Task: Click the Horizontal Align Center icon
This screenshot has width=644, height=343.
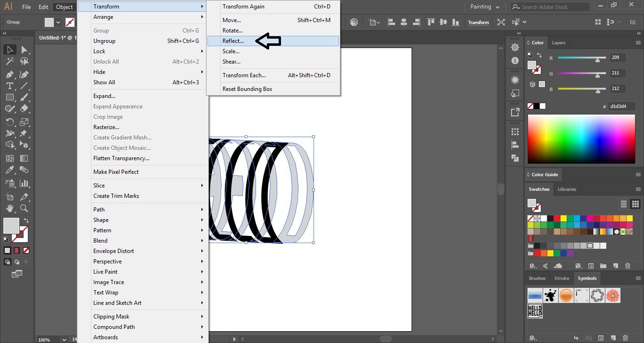Action: tap(404, 22)
